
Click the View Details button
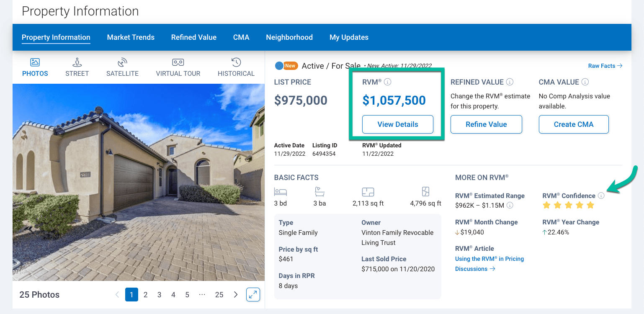click(398, 124)
